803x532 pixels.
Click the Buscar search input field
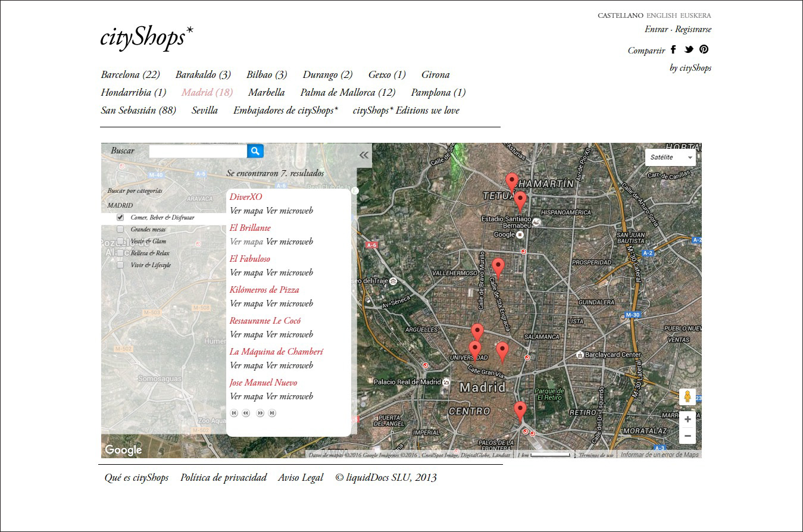[x=198, y=151]
